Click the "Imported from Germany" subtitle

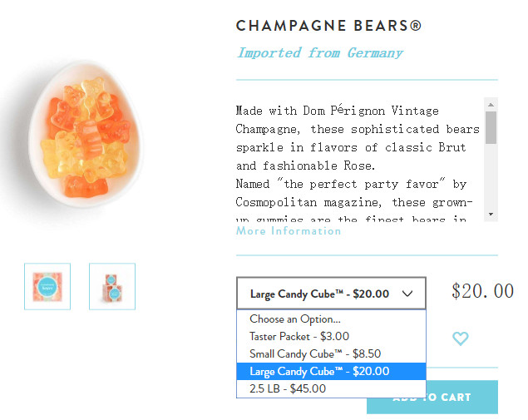320,53
